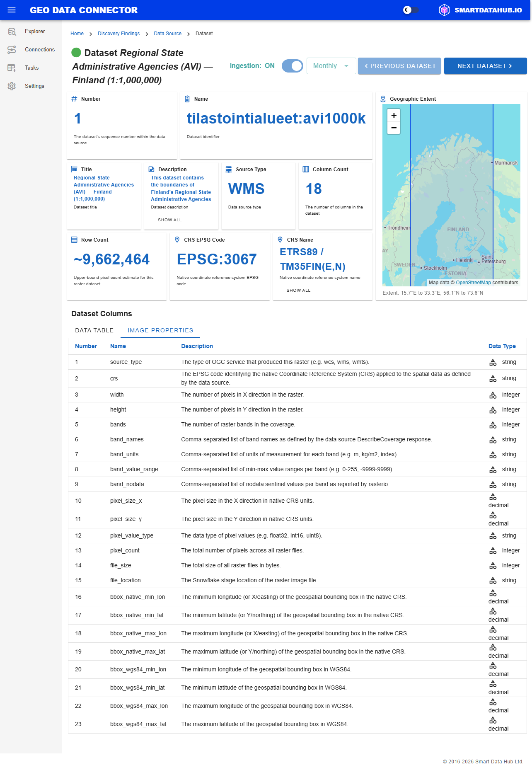The image size is (532, 770).
Task: Sort by the Name column header
Action: (x=118, y=346)
